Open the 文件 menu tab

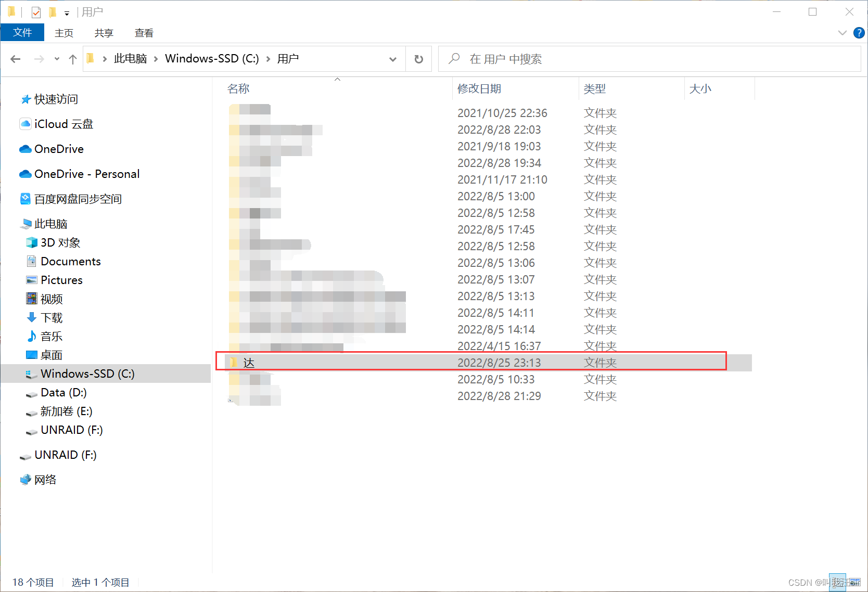pos(22,32)
